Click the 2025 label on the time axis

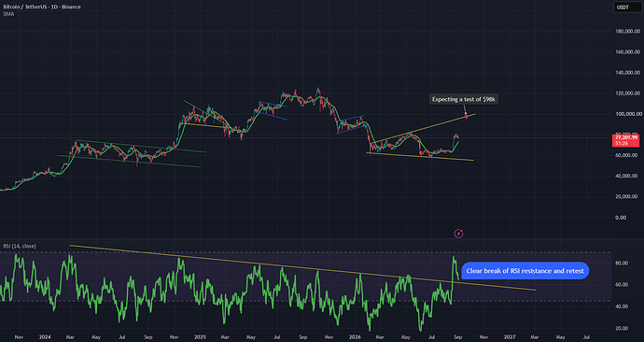200,337
